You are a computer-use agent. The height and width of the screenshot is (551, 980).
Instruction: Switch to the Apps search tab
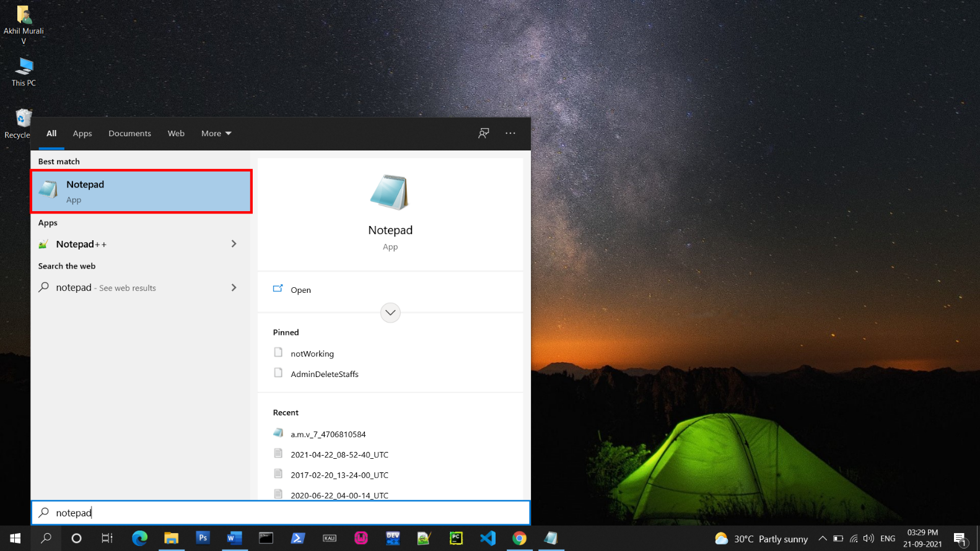[x=82, y=134]
